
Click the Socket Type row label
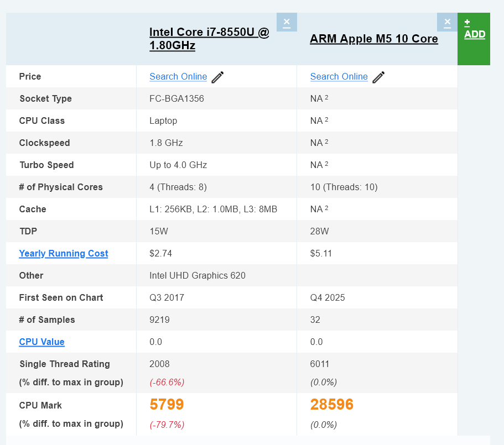click(x=46, y=98)
